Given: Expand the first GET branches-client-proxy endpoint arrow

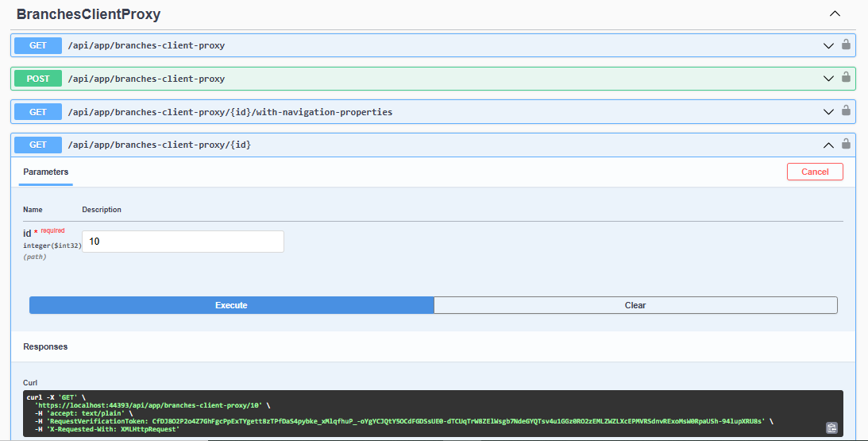Looking at the screenshot, I should [828, 45].
